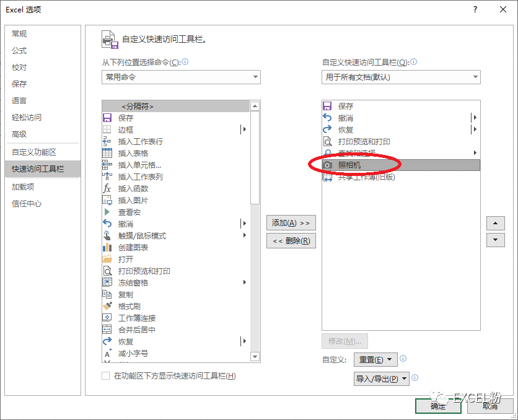
Task: Select the Insert Sheet Rows icon
Action: [x=107, y=141]
